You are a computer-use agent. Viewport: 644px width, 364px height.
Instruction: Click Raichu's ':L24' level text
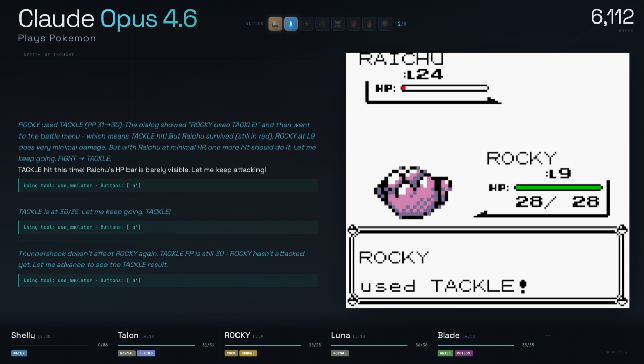pyautogui.click(x=423, y=75)
